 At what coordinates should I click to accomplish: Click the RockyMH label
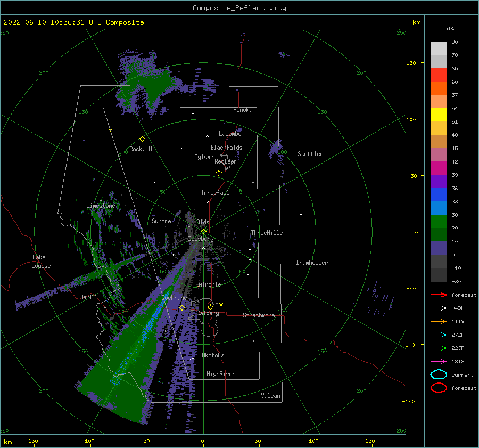click(x=141, y=149)
